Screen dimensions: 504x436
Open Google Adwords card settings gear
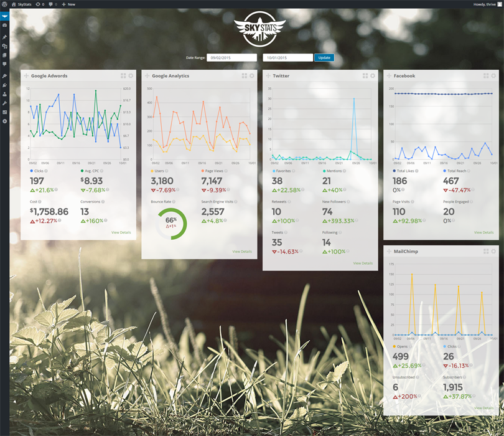tap(131, 75)
